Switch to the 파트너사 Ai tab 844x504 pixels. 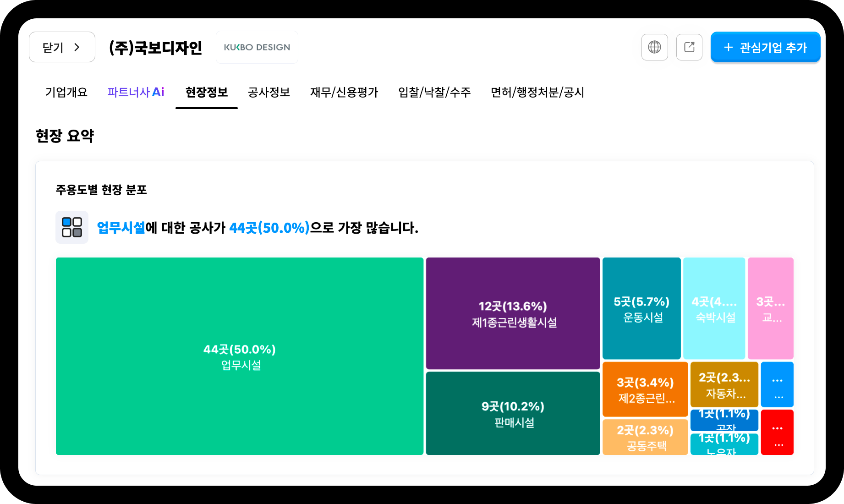(136, 92)
